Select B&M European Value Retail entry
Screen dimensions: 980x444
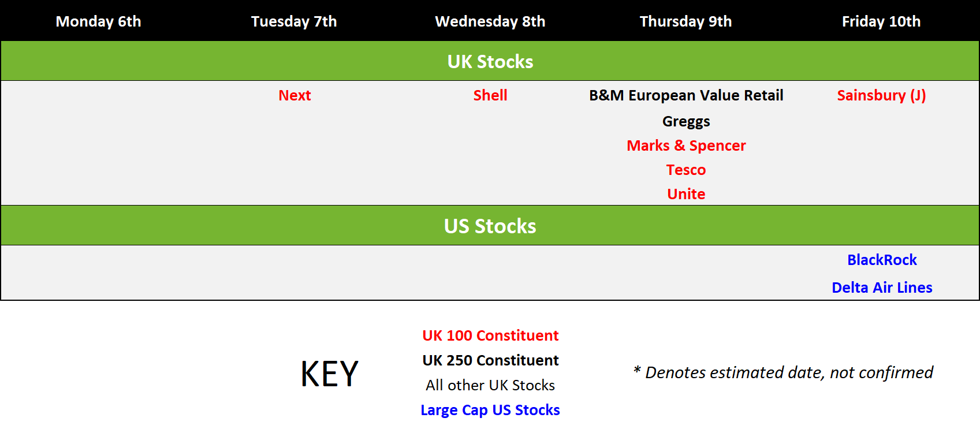pos(686,95)
